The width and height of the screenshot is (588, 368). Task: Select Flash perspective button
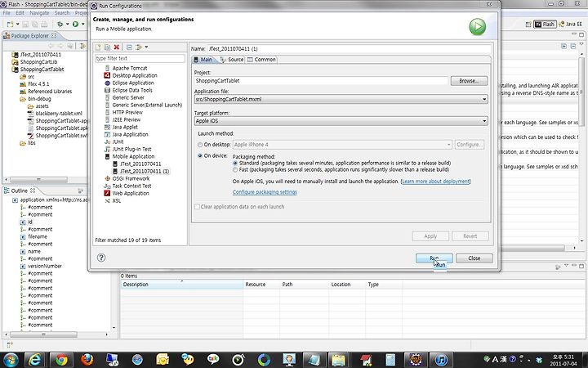pos(545,24)
